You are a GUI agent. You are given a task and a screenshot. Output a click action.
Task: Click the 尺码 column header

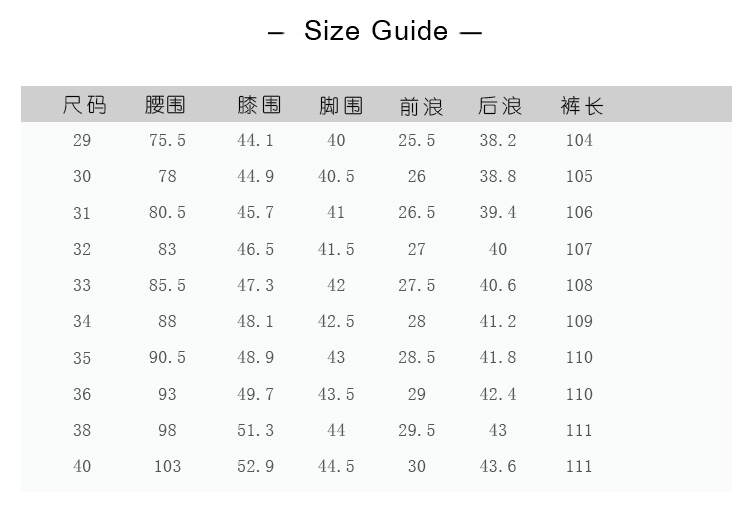(x=84, y=105)
